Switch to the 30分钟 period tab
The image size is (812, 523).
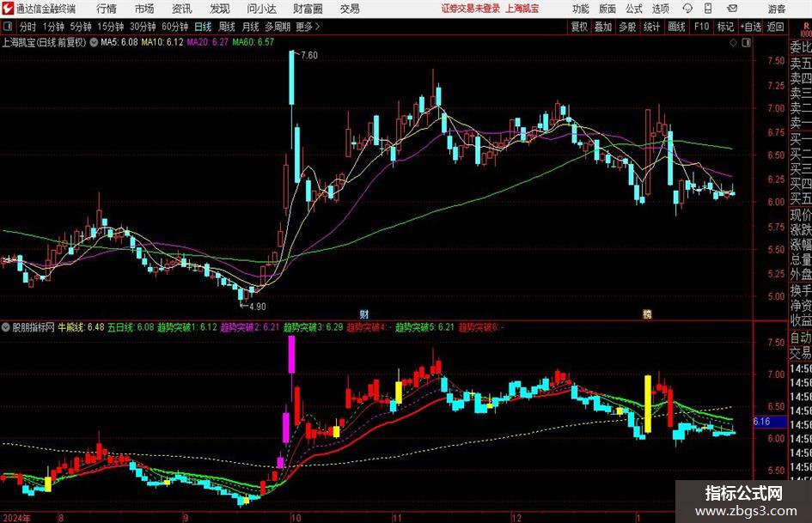pyautogui.click(x=143, y=27)
